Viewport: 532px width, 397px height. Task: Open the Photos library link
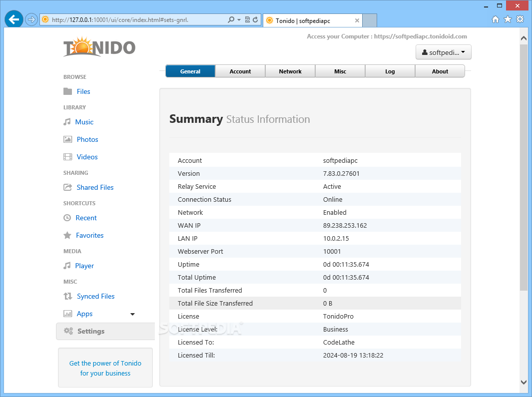coord(87,139)
